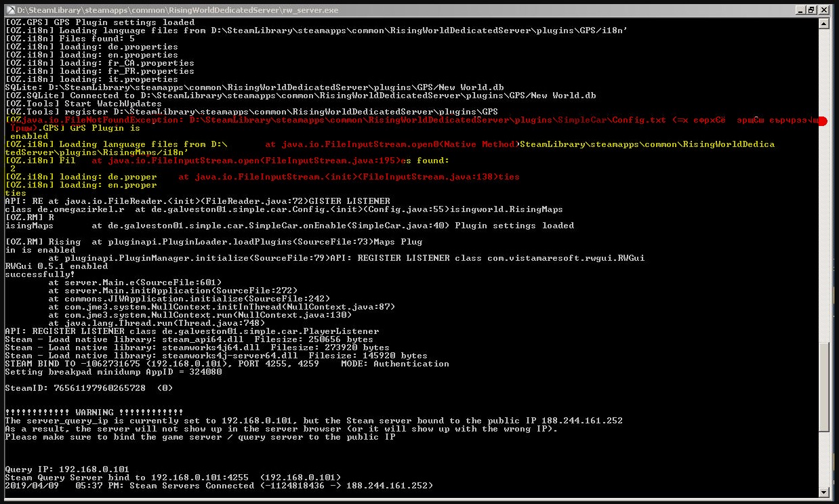Close the rw_server.exe console window
Image resolution: width=839 pixels, height=504 pixels.
(x=825, y=10)
